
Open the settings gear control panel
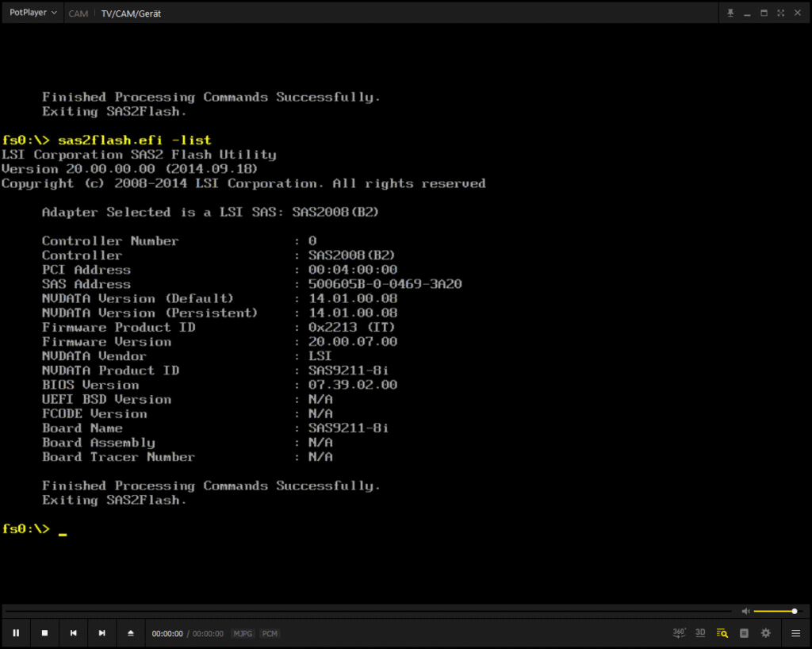[765, 633]
